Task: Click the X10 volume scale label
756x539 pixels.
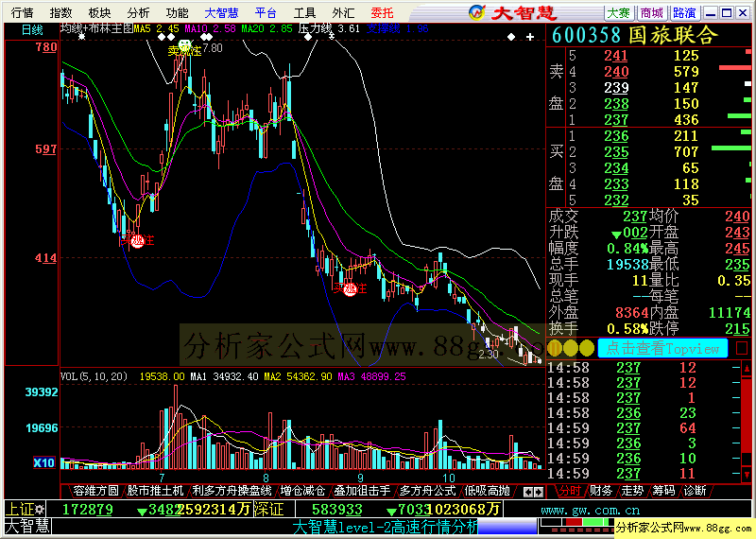Action: [43, 462]
